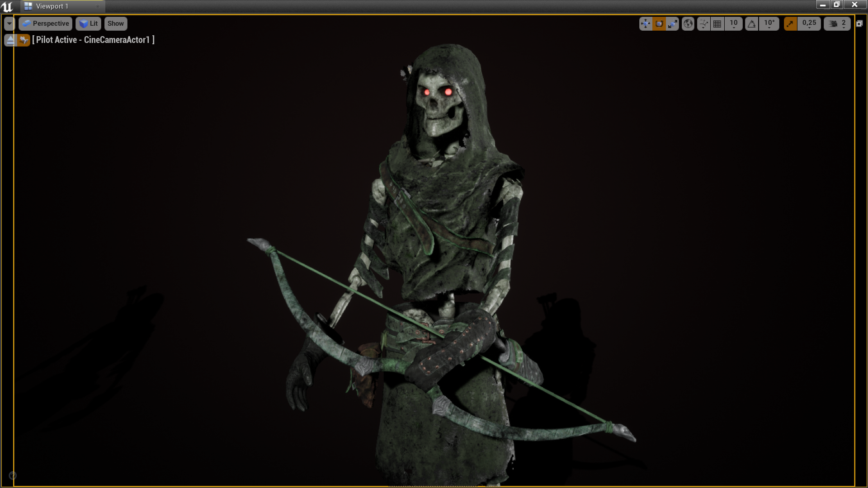Select the world/global orientation icon
Viewport: 868px width, 488px height.
click(x=687, y=23)
